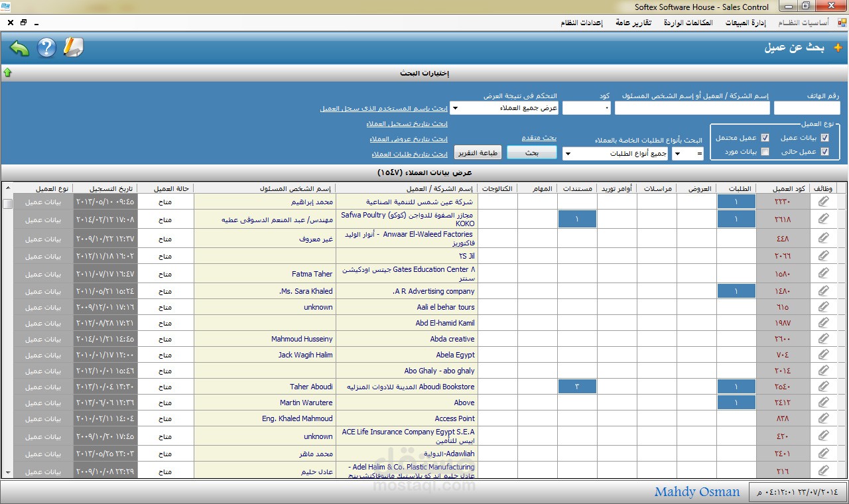849x504 pixels.
Task: Open the المكالمات الواردة menu
Action: [x=688, y=23]
